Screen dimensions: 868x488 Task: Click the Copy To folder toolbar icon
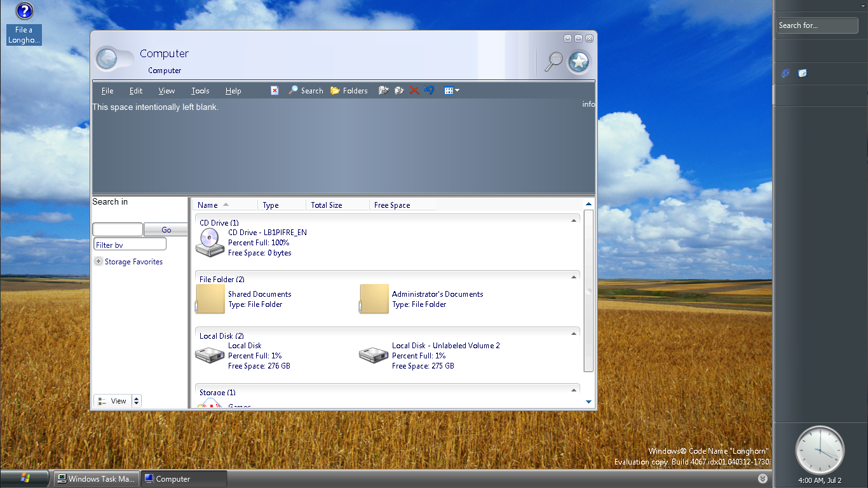click(399, 91)
